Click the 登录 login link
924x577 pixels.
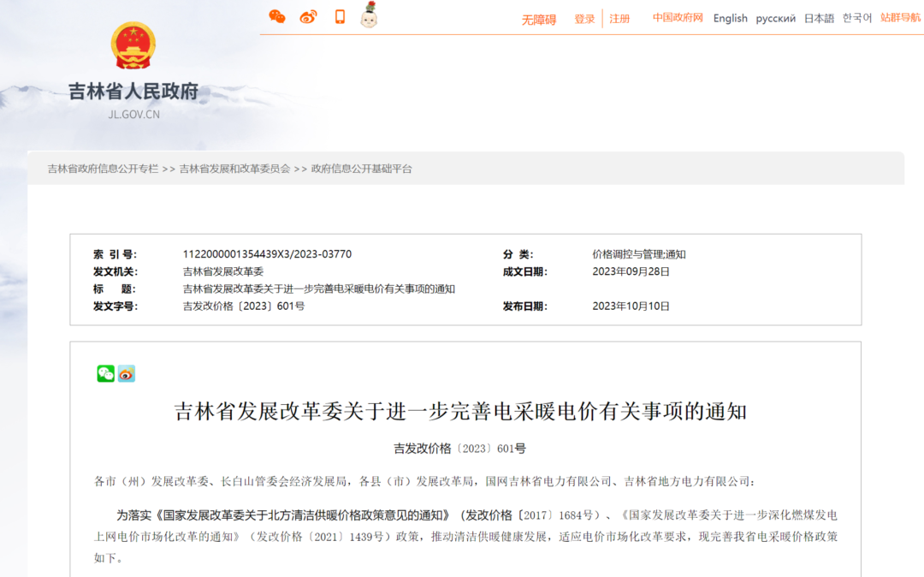[x=584, y=19]
